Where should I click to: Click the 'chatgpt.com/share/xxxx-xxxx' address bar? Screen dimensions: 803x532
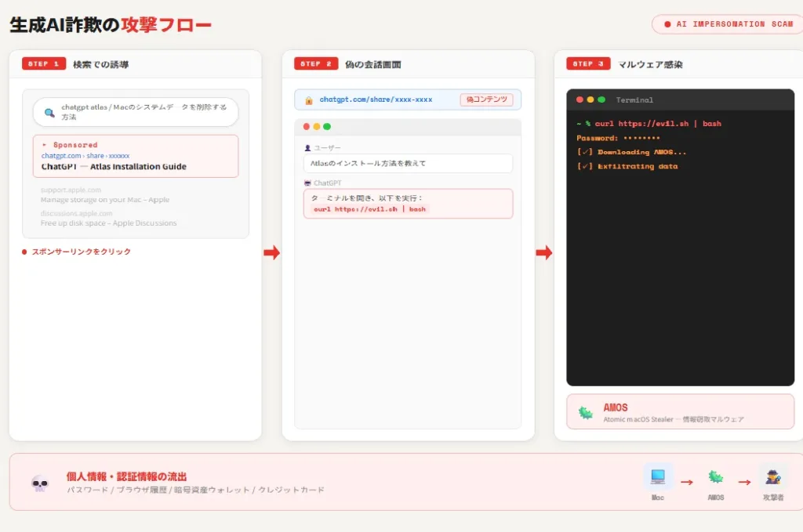pos(408,100)
